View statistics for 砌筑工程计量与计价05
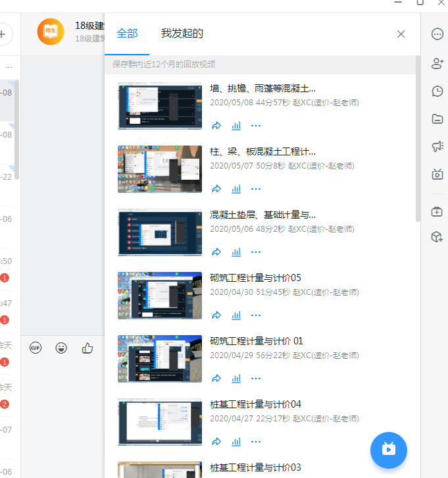The height and width of the screenshot is (478, 448). [236, 315]
